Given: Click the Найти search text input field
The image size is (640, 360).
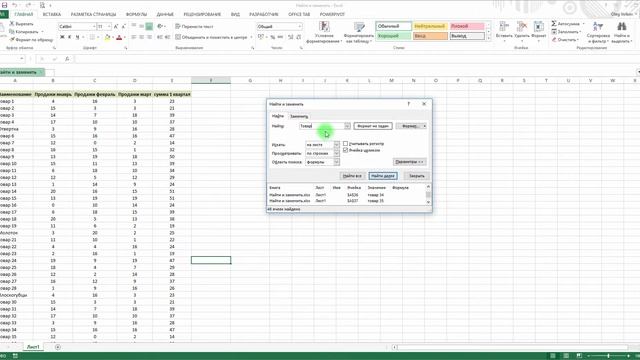Looking at the screenshot, I should pos(322,126).
